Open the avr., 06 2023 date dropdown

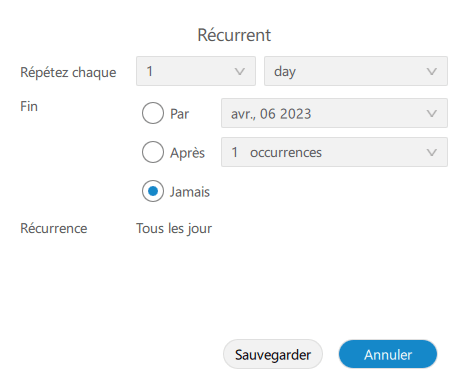(x=334, y=113)
